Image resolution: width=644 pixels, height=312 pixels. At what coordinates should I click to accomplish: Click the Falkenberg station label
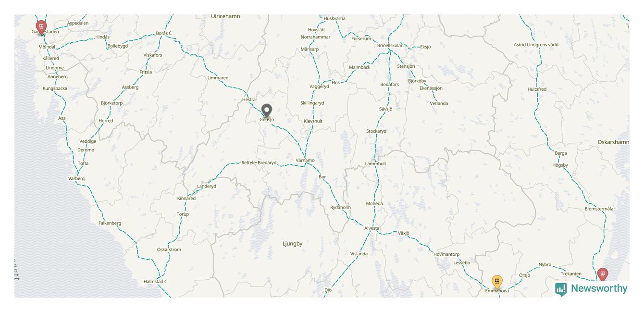tap(110, 223)
